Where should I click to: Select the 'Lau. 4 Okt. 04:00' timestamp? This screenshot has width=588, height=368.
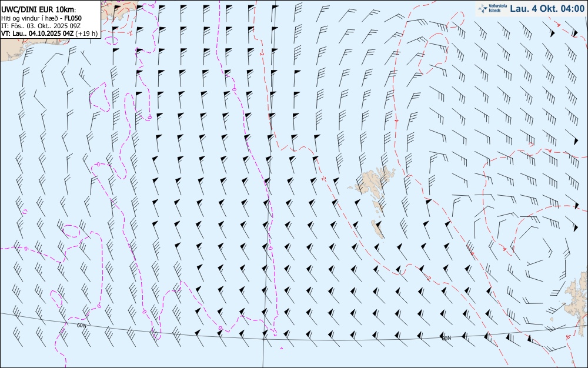pos(547,9)
